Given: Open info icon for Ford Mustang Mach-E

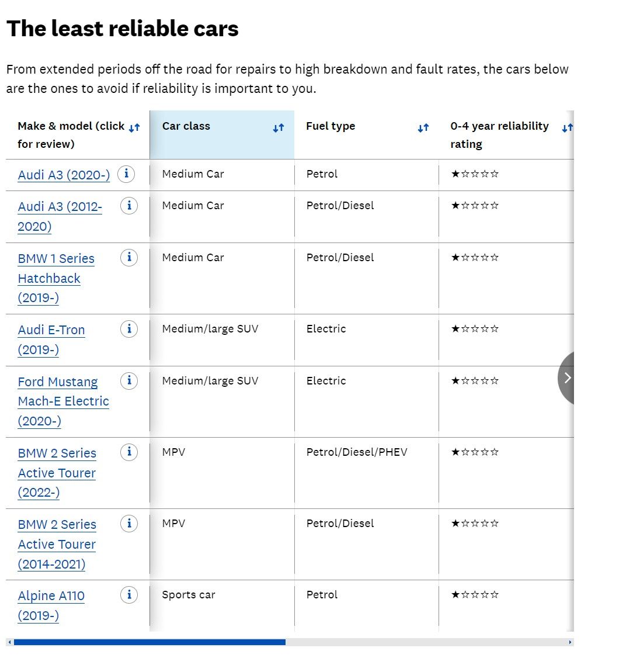Looking at the screenshot, I should point(129,381).
